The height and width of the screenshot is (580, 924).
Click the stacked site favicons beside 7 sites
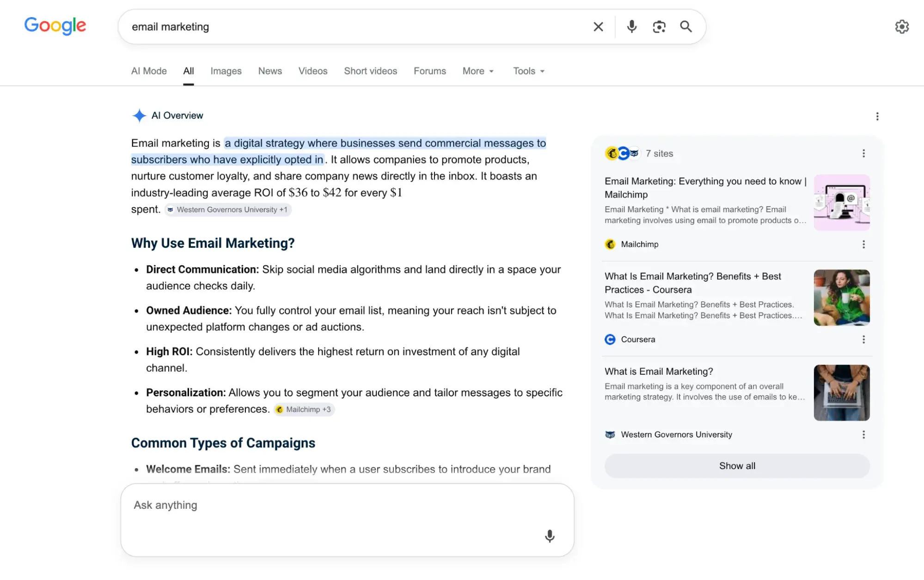(x=622, y=154)
